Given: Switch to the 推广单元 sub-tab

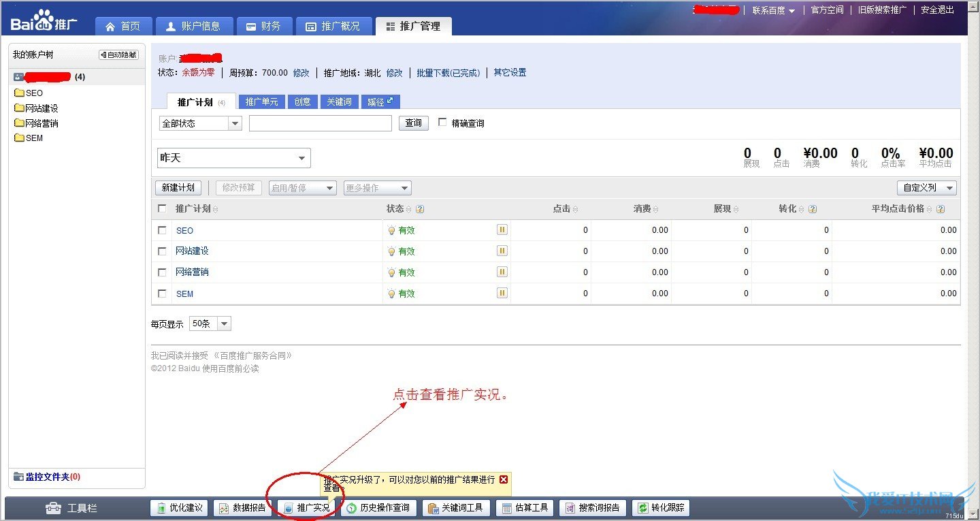Looking at the screenshot, I should point(262,101).
